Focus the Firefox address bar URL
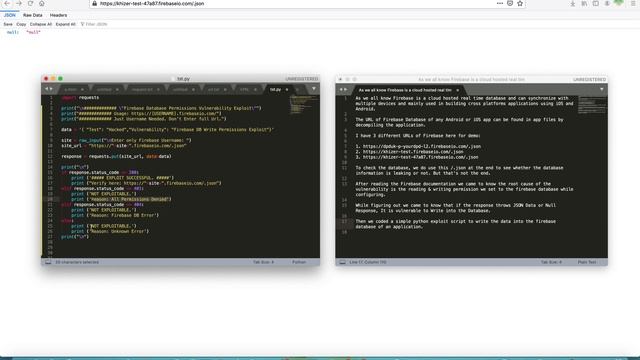 [x=152, y=3]
